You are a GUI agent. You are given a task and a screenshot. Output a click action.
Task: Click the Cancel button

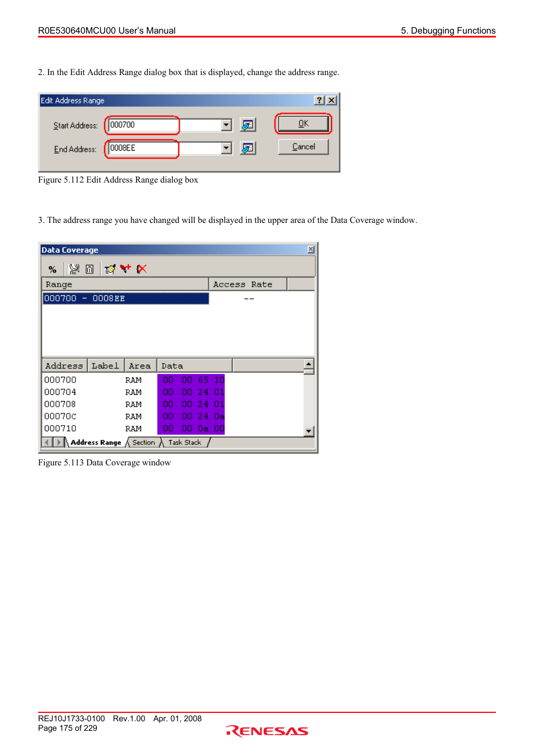[303, 147]
